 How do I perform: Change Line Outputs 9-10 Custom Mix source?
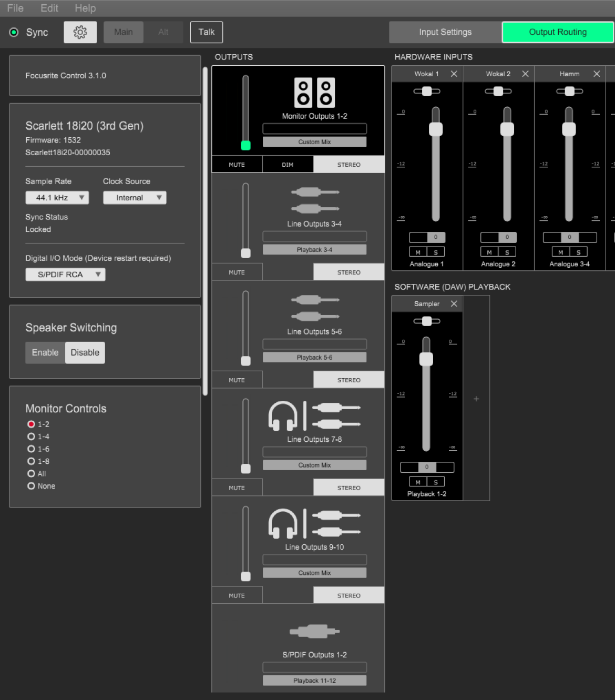coord(314,573)
